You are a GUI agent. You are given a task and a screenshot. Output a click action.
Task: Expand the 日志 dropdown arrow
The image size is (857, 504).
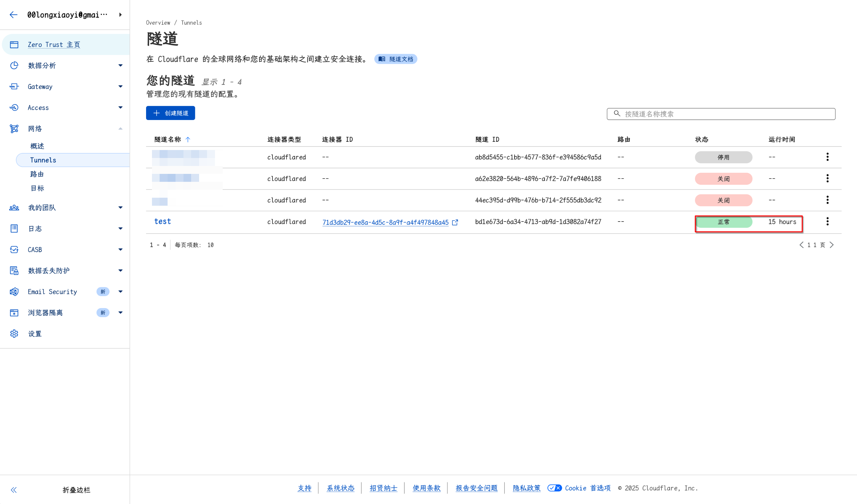[120, 228]
